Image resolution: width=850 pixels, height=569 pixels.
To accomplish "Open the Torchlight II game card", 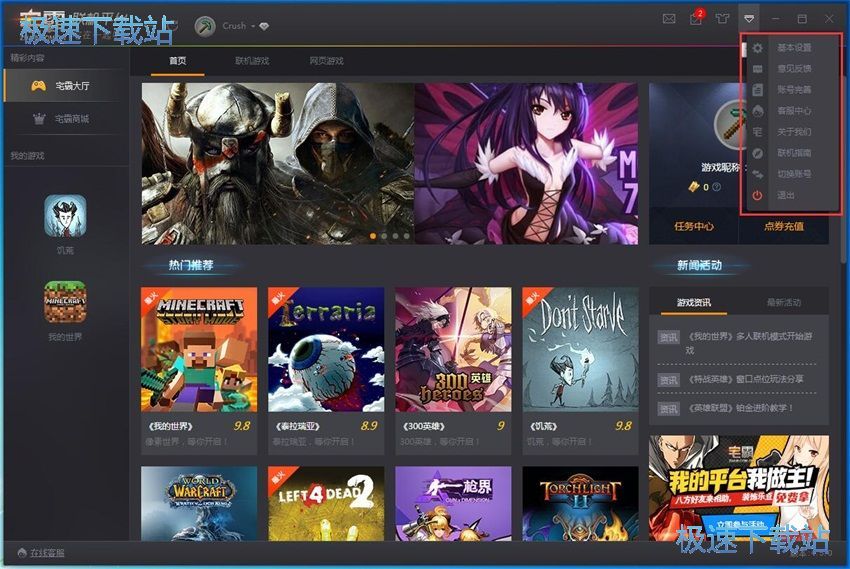I will point(580,503).
